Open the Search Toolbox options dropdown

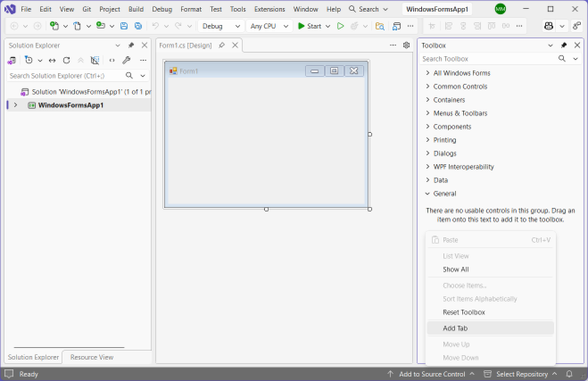click(x=576, y=59)
